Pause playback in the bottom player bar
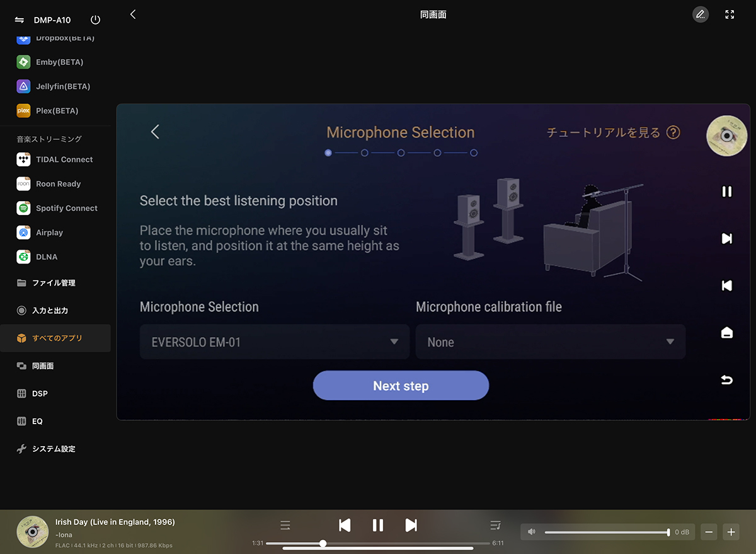The width and height of the screenshot is (756, 554). [377, 525]
